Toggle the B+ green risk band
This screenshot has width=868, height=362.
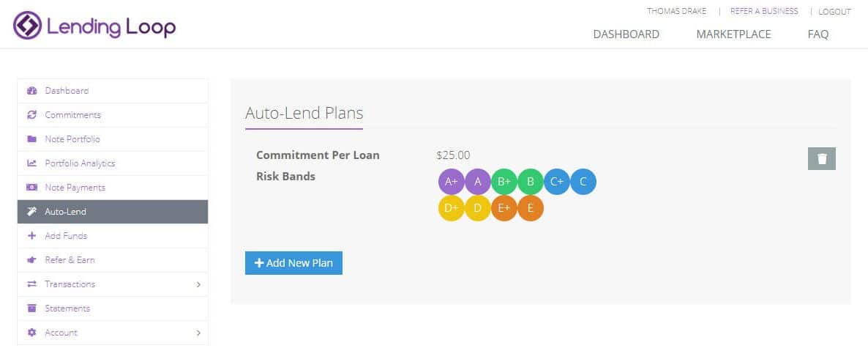coord(504,181)
